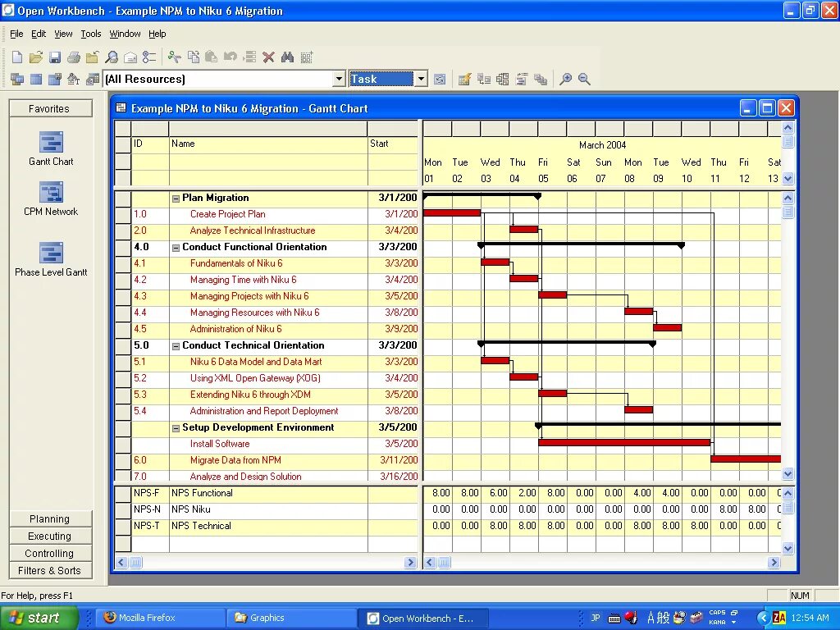
Task: Click the Planning bar button
Action: point(50,518)
